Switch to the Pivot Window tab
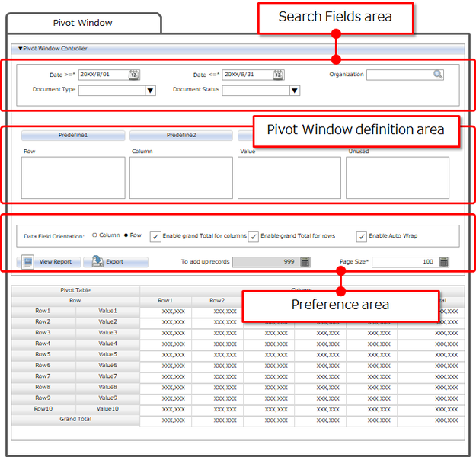Image resolution: width=476 pixels, height=457 pixels. 82,23
